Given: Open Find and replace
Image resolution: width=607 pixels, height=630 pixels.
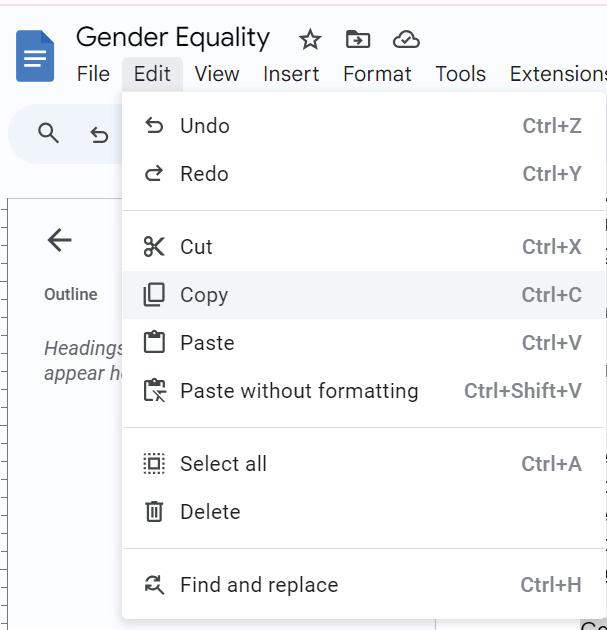Looking at the screenshot, I should click(x=259, y=585).
